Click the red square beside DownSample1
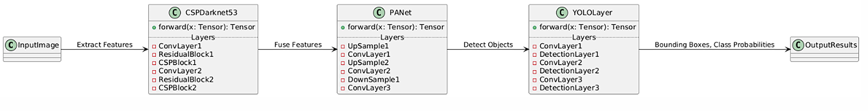Viewport: 868px width, 111px height. pos(343,80)
